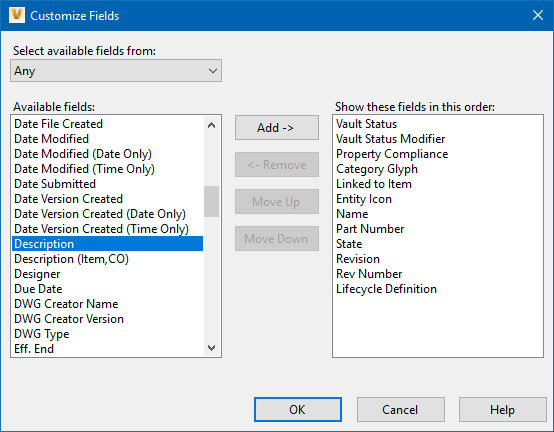Click the Cancel button
Viewport: 554px width, 432px height.
tap(400, 409)
